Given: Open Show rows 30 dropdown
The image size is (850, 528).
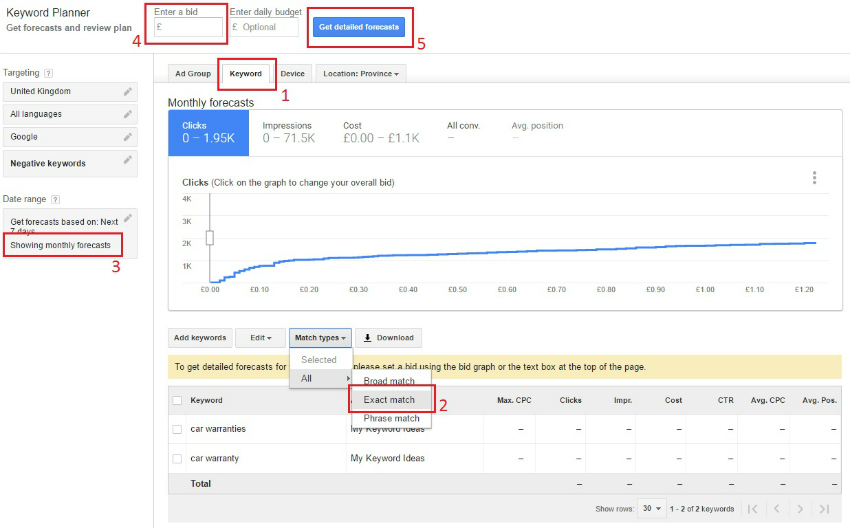Looking at the screenshot, I should [x=652, y=509].
